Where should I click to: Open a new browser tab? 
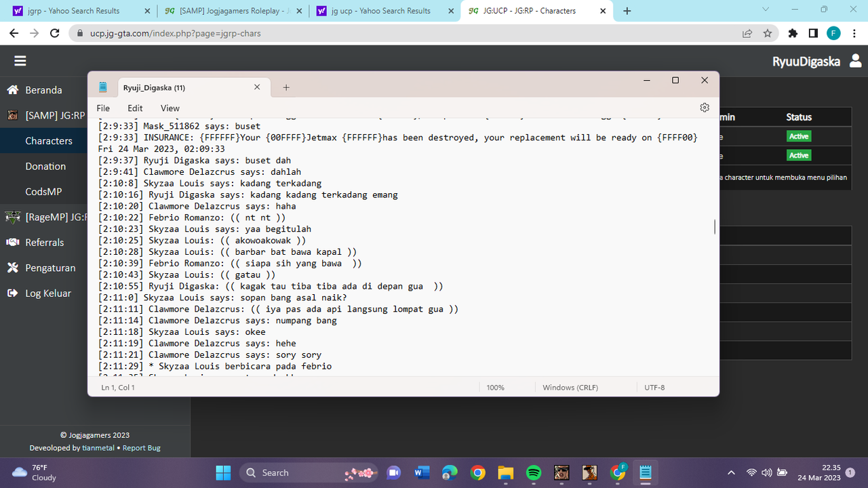tap(627, 11)
